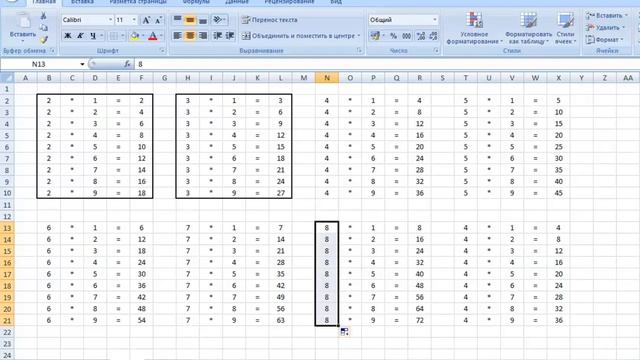Click the Cut scissors icon
Screen dimensions: 640x360
43,16
